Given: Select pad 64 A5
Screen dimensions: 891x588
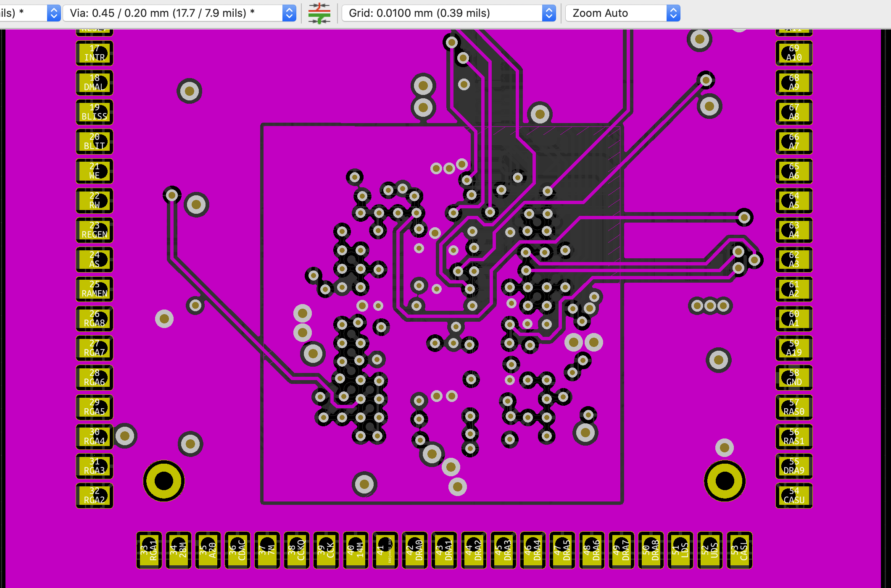Looking at the screenshot, I should coord(793,201).
